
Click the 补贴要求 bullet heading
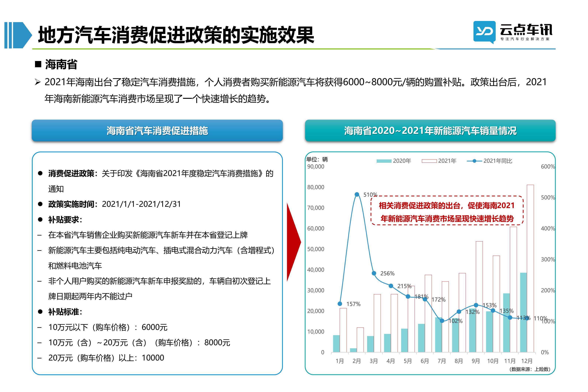pyautogui.click(x=65, y=220)
